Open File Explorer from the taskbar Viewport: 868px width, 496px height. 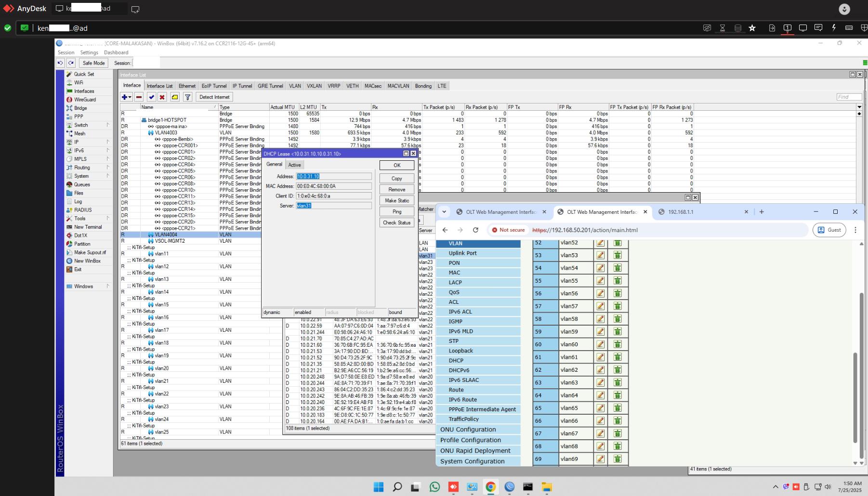(x=546, y=487)
